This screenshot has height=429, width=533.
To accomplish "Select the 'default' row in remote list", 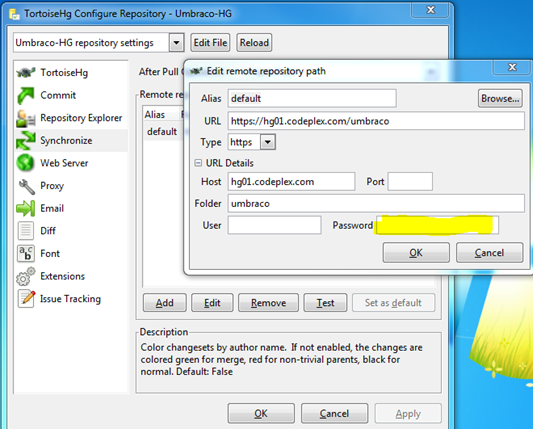I will tap(162, 132).
